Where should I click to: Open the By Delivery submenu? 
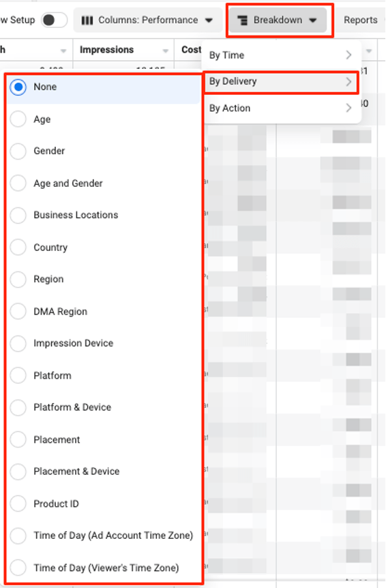[281, 82]
